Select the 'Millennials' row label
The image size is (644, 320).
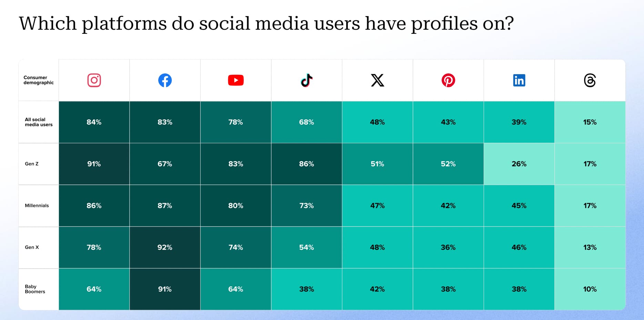(x=37, y=206)
